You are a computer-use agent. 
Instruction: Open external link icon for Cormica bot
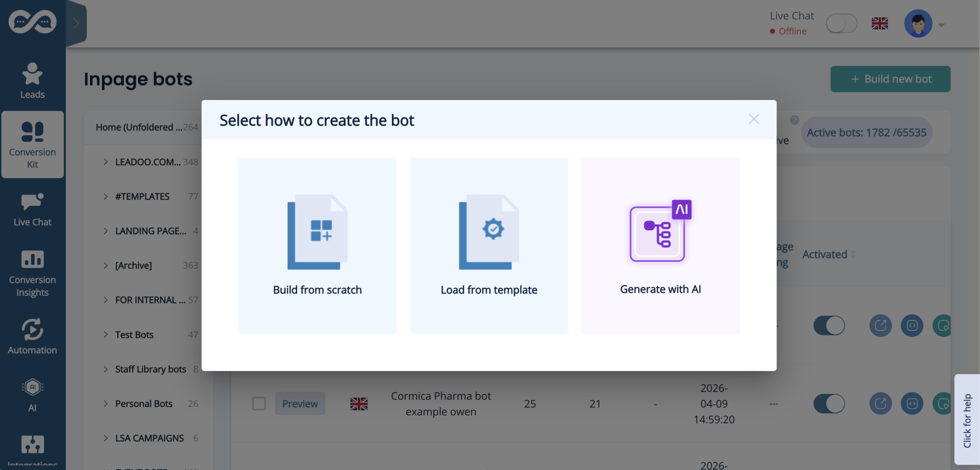tap(880, 403)
